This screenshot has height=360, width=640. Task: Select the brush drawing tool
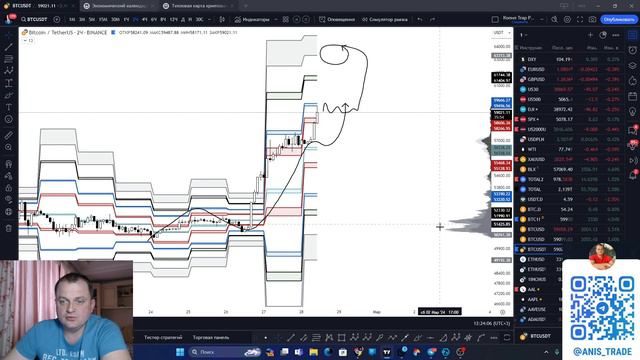pos(9,95)
